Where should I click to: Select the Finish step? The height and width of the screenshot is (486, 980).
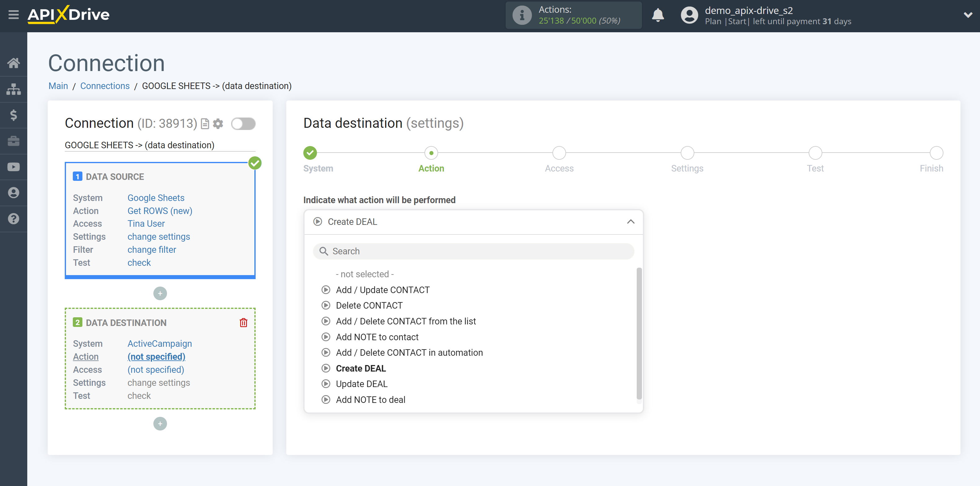(936, 153)
